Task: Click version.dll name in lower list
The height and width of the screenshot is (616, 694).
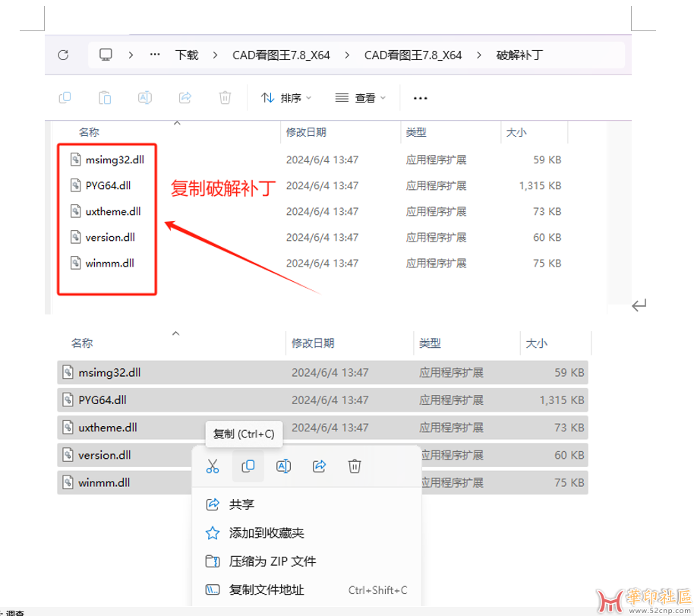Action: (105, 455)
